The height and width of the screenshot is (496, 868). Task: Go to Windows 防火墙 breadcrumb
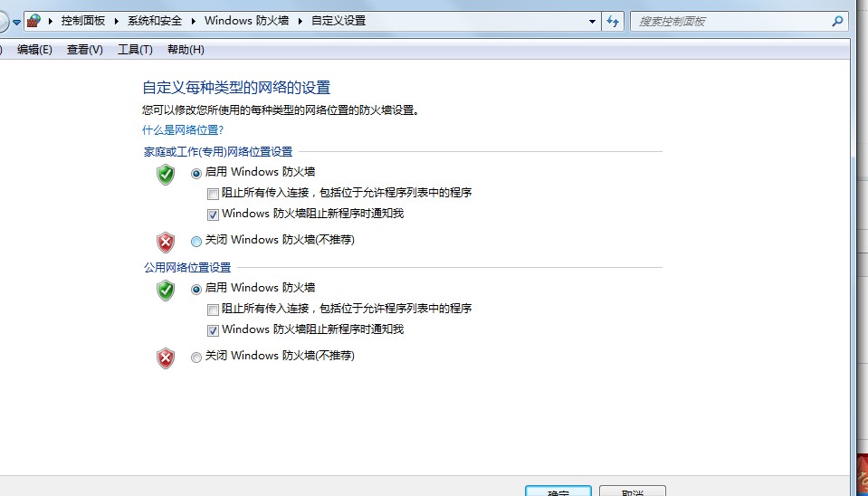(x=246, y=21)
